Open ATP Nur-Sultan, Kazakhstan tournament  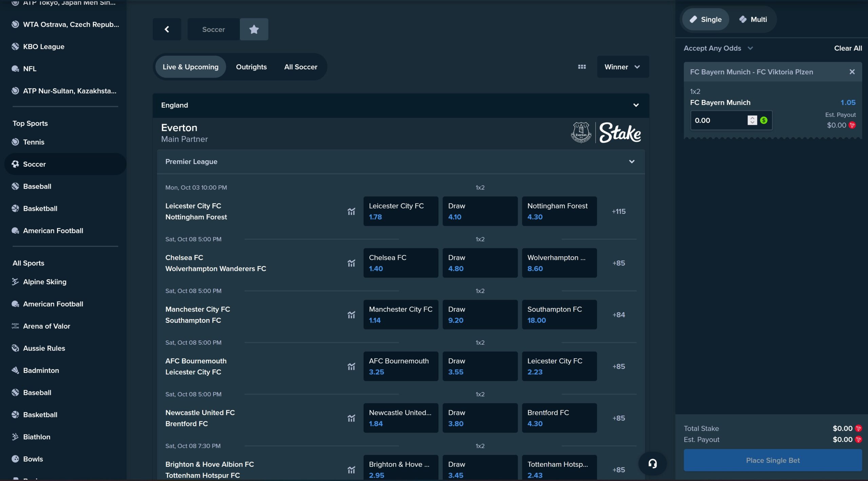click(65, 91)
